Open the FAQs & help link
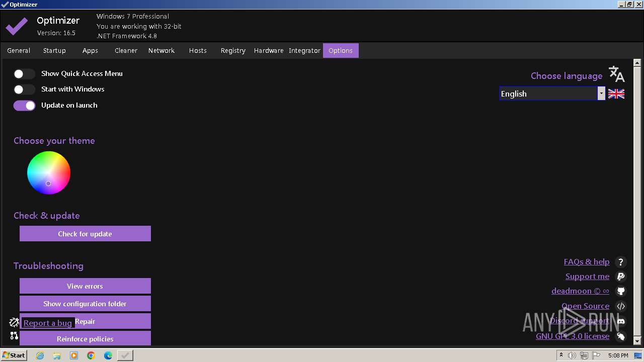This screenshot has width=644, height=362. coord(587,261)
